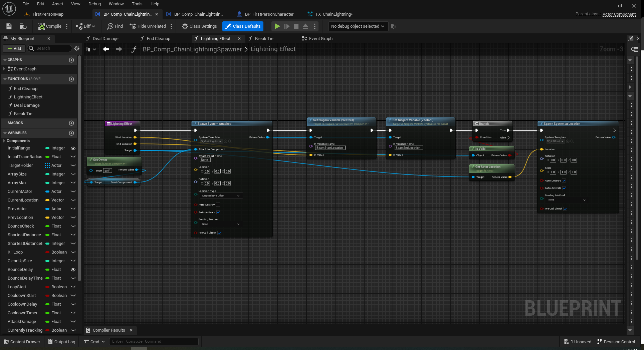Open the Output Log
The width and height of the screenshot is (644, 350).
click(x=62, y=342)
